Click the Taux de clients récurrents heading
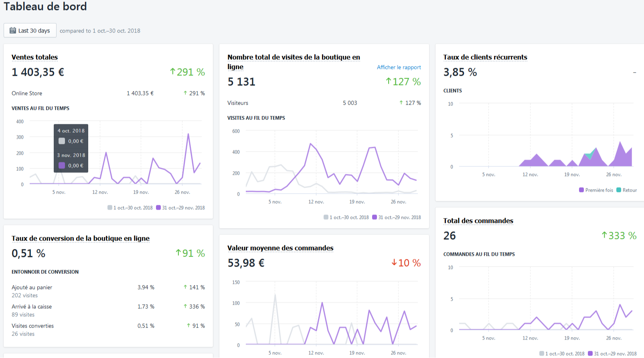 [x=485, y=57]
